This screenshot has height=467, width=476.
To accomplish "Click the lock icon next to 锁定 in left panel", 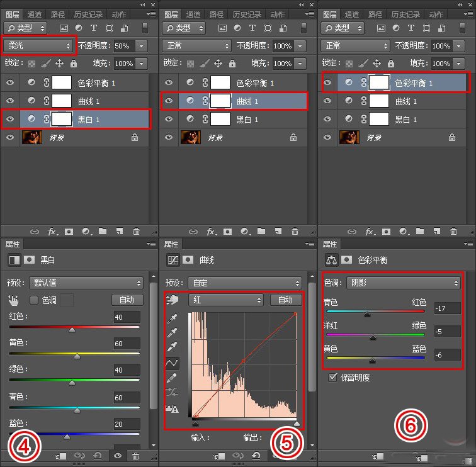I will pyautogui.click(x=74, y=64).
